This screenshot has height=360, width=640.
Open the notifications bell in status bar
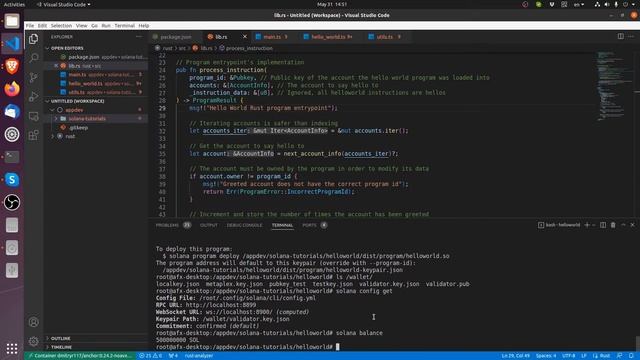(631, 356)
